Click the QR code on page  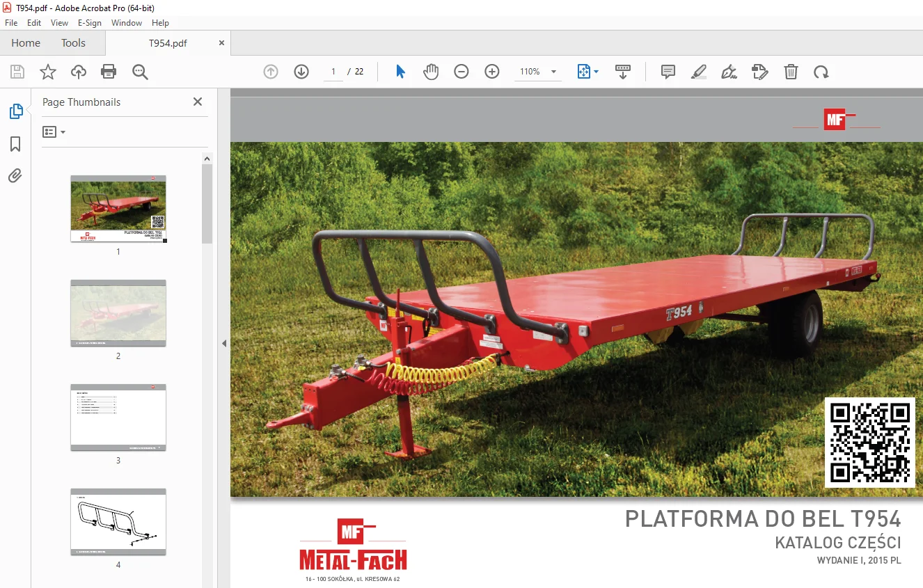[x=870, y=443]
